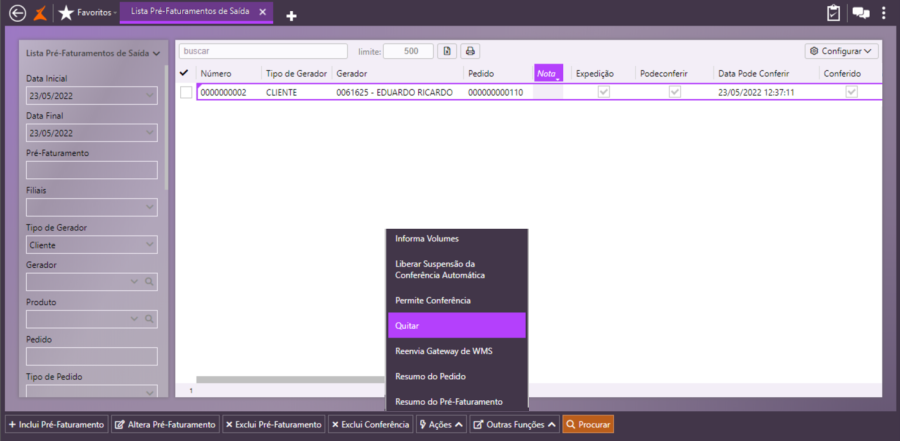Click cell 000000000110 in Pedido column
This screenshot has width=900, height=441.
(495, 92)
